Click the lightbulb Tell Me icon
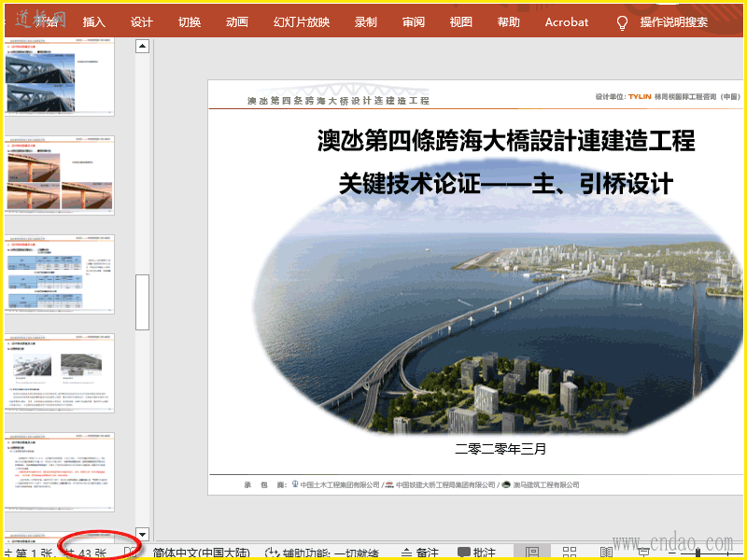Image resolution: width=747 pixels, height=560 pixels. pyautogui.click(x=622, y=22)
